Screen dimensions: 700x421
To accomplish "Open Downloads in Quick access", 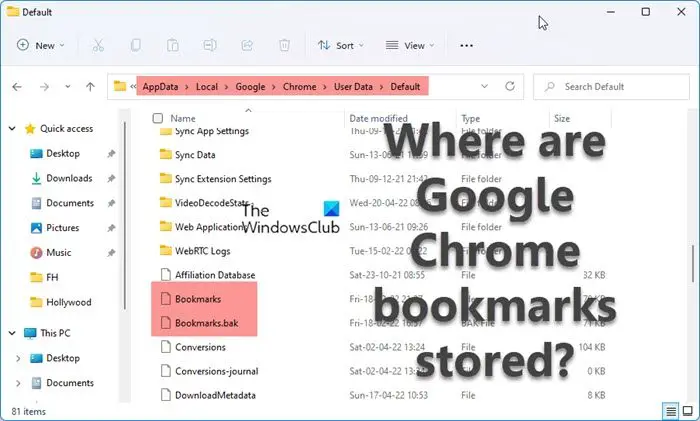I will coord(69,178).
